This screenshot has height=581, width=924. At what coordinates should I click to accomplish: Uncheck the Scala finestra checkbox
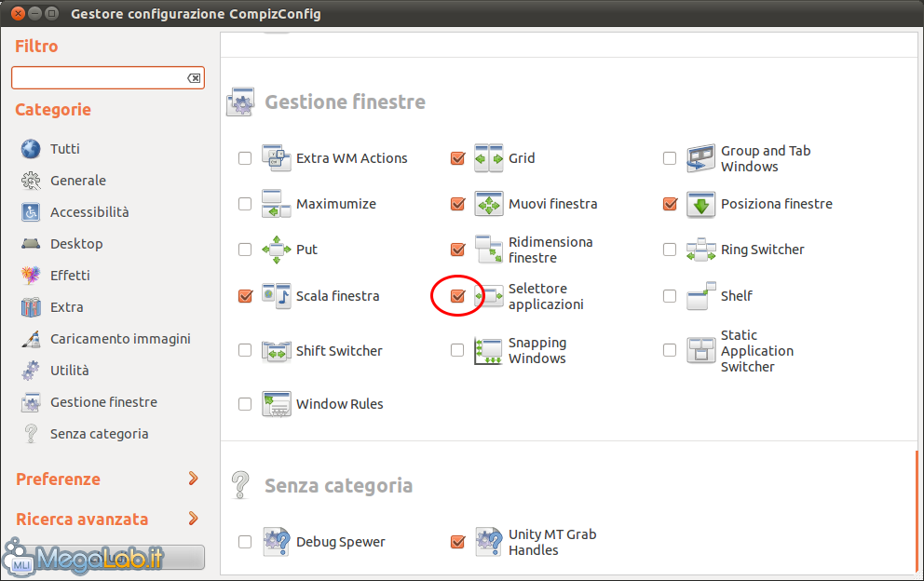click(245, 296)
